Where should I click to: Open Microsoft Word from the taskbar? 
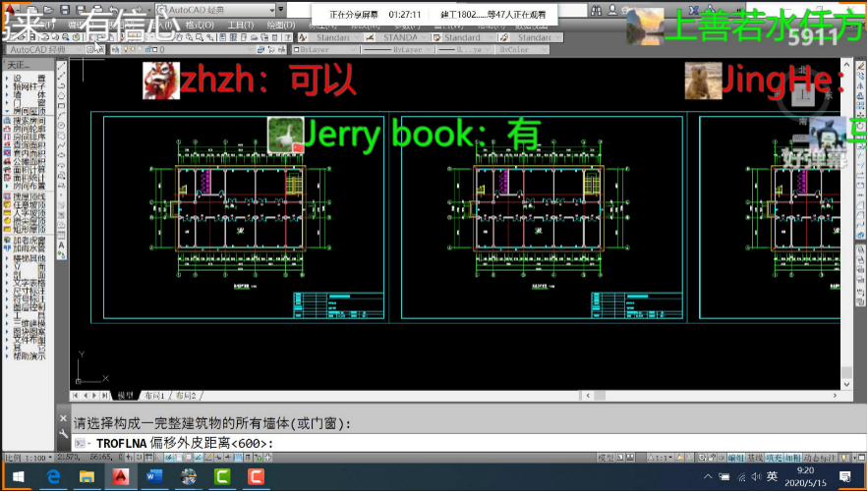(153, 476)
